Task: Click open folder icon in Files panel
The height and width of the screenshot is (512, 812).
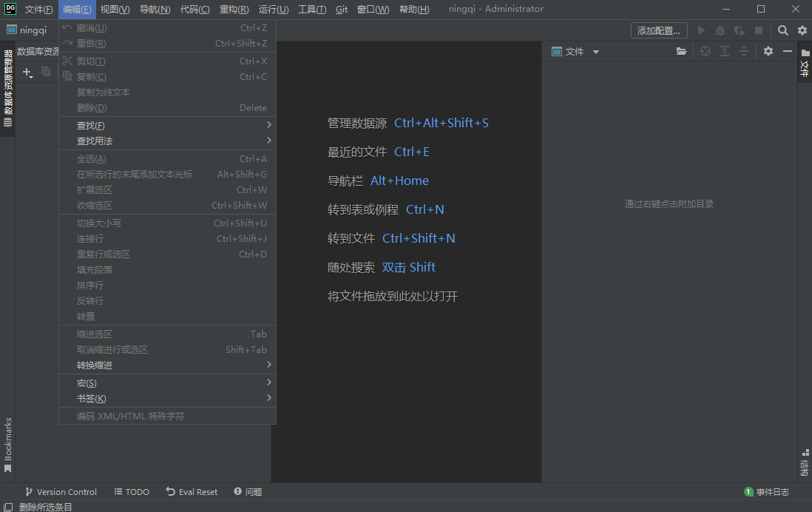Action: 681,51
